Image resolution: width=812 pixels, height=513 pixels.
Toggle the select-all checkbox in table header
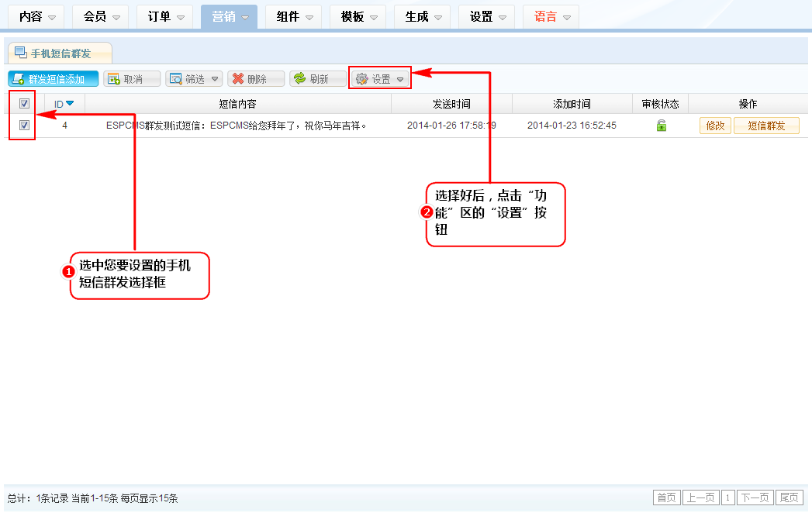[x=24, y=103]
